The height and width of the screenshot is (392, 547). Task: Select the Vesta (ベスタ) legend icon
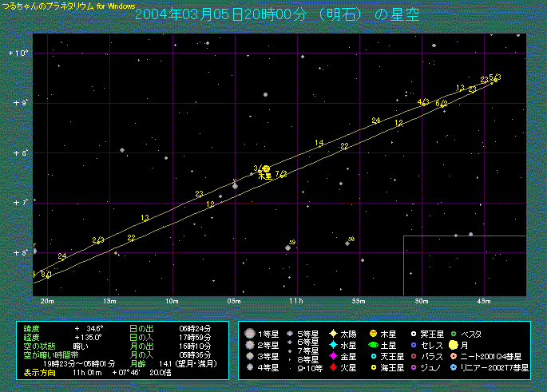tap(454, 334)
